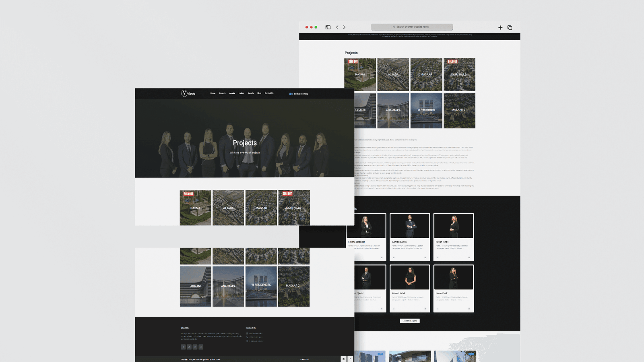Viewport: 644px width, 362px height.
Task: Toggle the browser sidebar icon
Action: [x=328, y=27]
